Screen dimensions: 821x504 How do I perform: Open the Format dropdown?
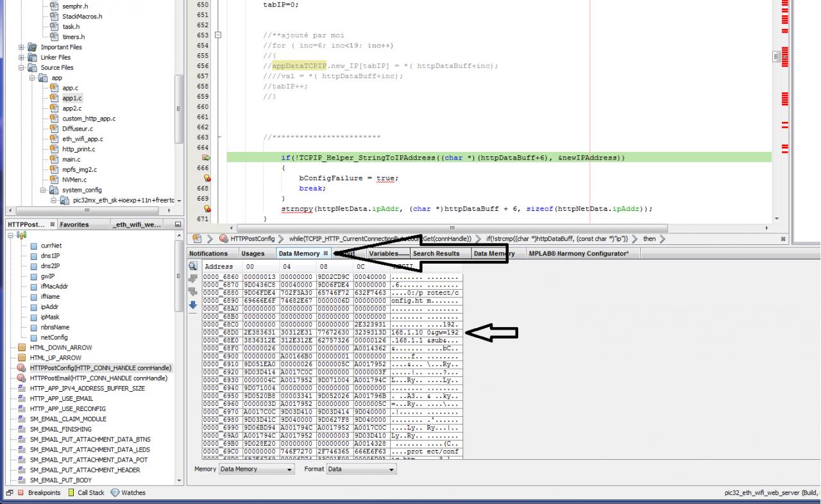click(361, 469)
